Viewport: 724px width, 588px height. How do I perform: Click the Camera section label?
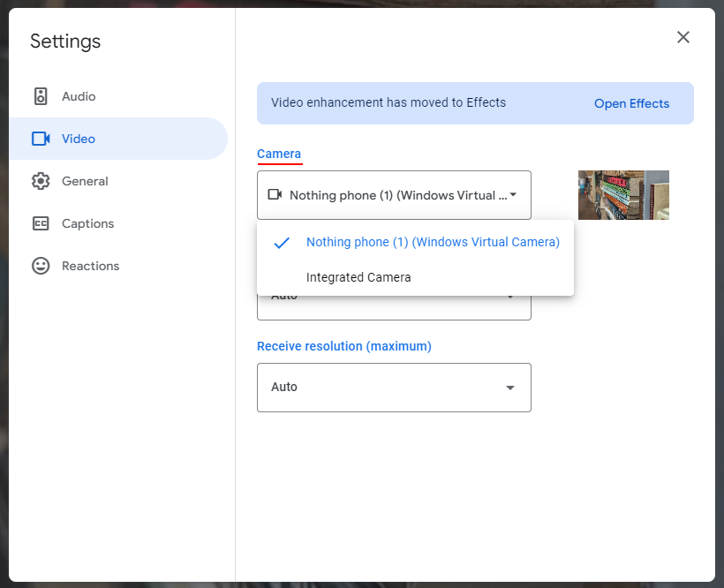point(279,154)
